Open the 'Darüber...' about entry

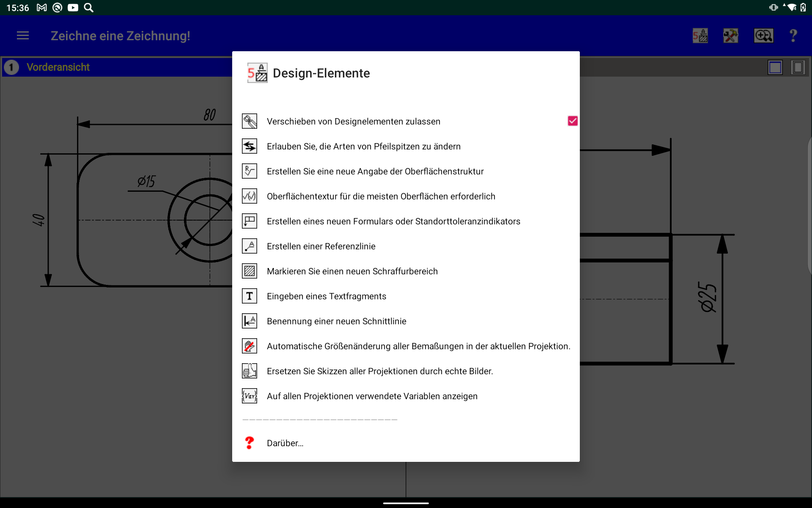pyautogui.click(x=285, y=443)
